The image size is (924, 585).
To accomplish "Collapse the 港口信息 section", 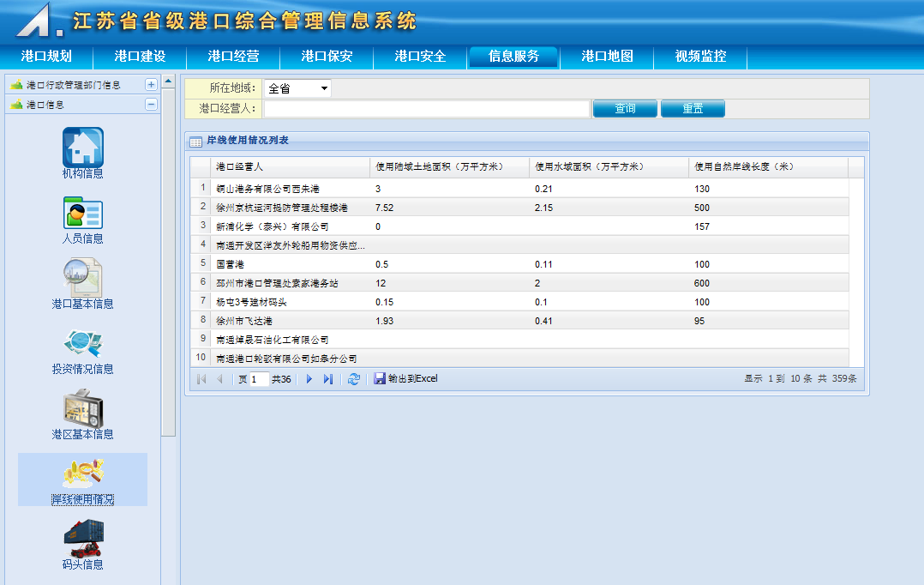I will coord(151,105).
